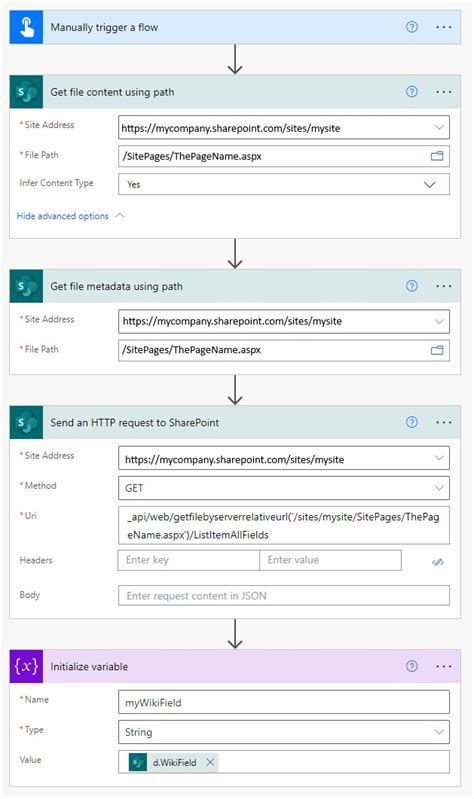The width and height of the screenshot is (474, 799).
Task: Open the Type dropdown showing String
Action: 284,732
